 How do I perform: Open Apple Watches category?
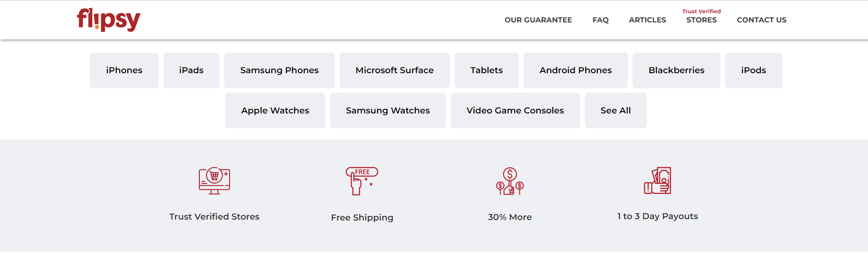[x=275, y=110]
